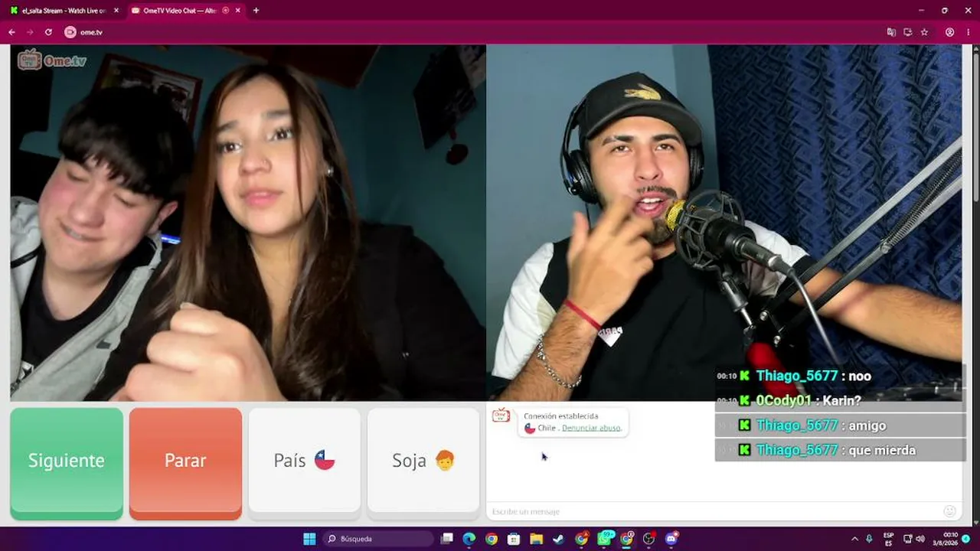980x551 pixels.
Task: Open Task View on the taskbar
Action: tap(447, 539)
